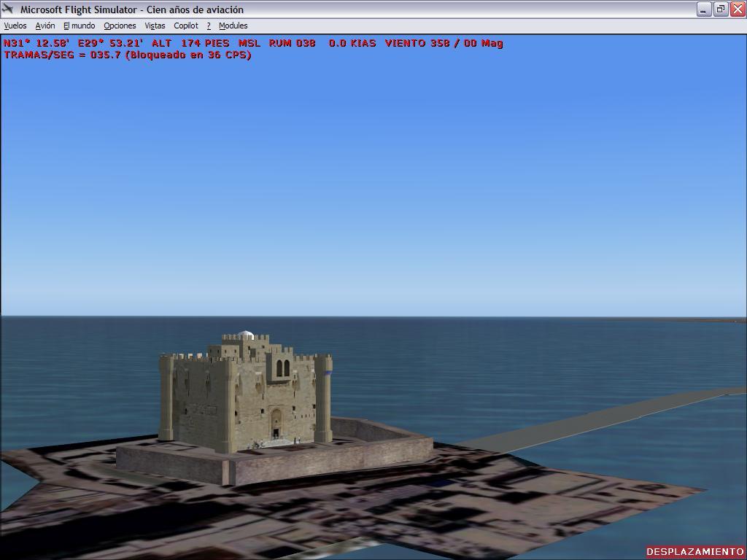Open the Opciones menu
This screenshot has height=560, width=747.
point(120,26)
